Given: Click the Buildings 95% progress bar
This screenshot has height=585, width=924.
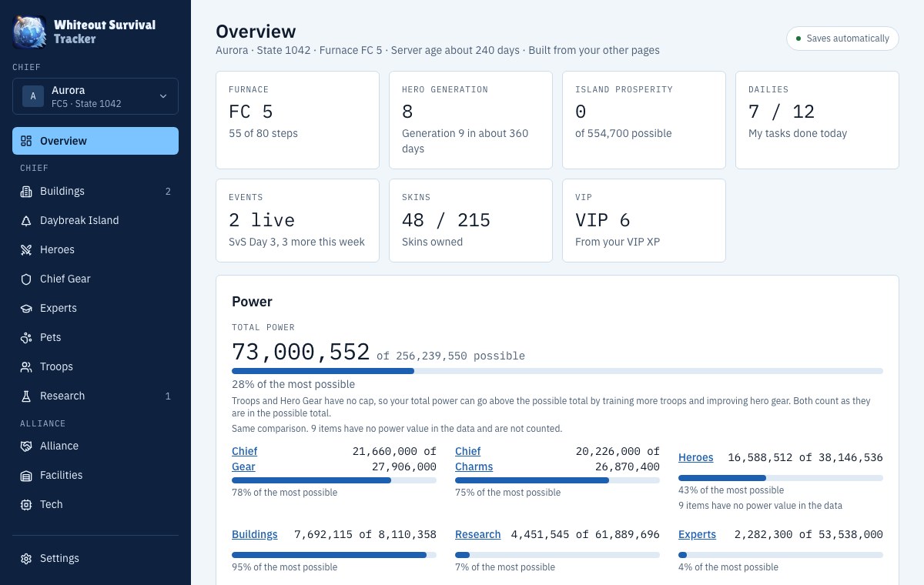Looking at the screenshot, I should pos(334,555).
